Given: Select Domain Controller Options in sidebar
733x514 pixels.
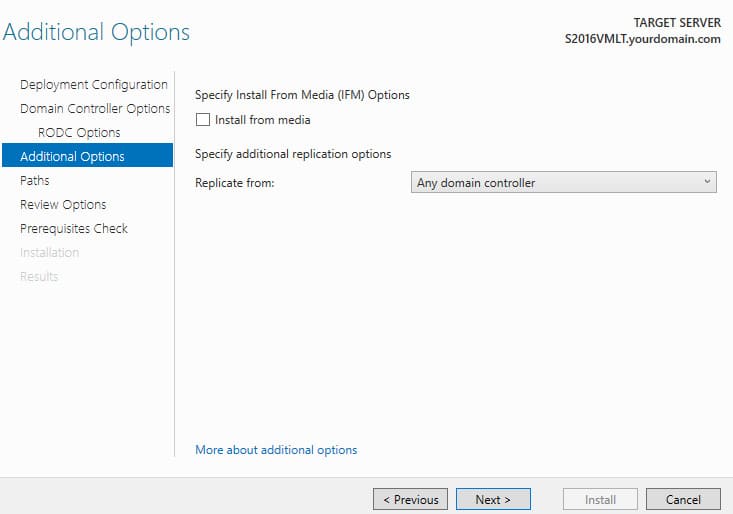Looking at the screenshot, I should coord(95,108).
